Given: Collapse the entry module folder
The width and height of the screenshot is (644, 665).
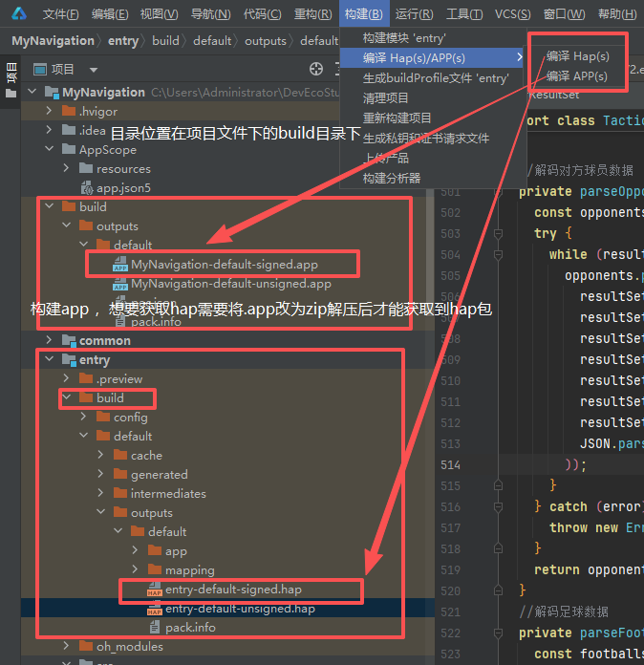Looking at the screenshot, I should tap(49, 360).
